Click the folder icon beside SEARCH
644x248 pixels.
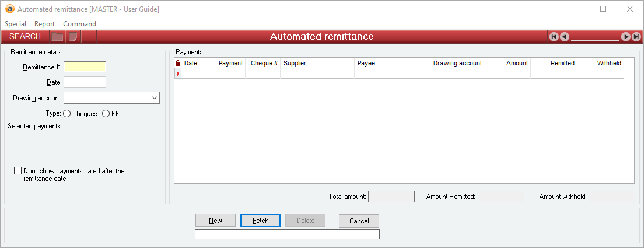[57, 37]
